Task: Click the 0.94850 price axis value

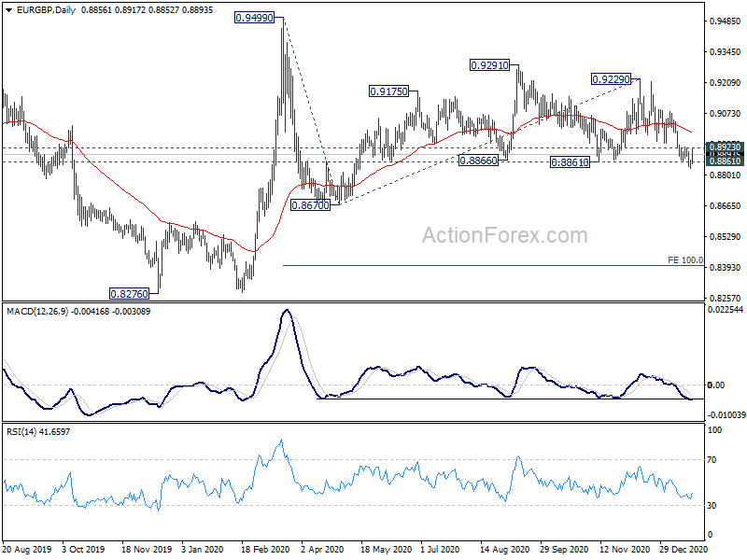Action: click(x=726, y=21)
